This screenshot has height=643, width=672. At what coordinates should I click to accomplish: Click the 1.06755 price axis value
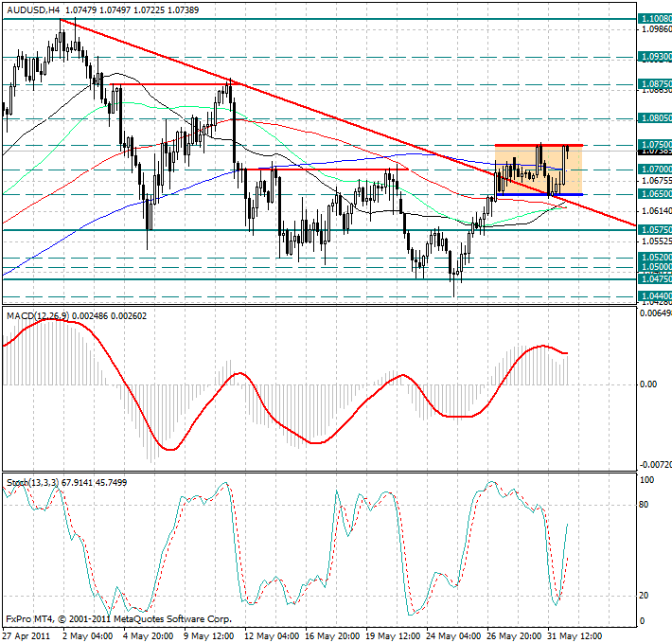pos(656,181)
